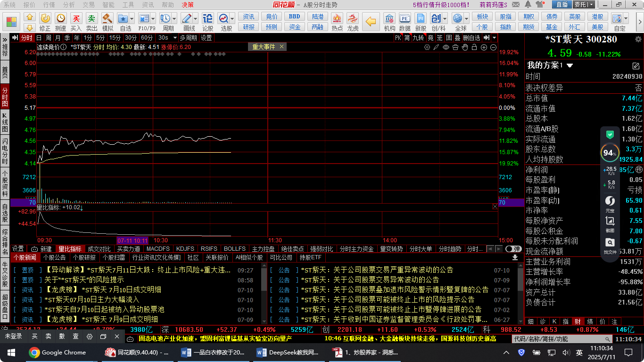Expand the 创/科 dropdown arrow
644x362 pixels.
[446, 19]
